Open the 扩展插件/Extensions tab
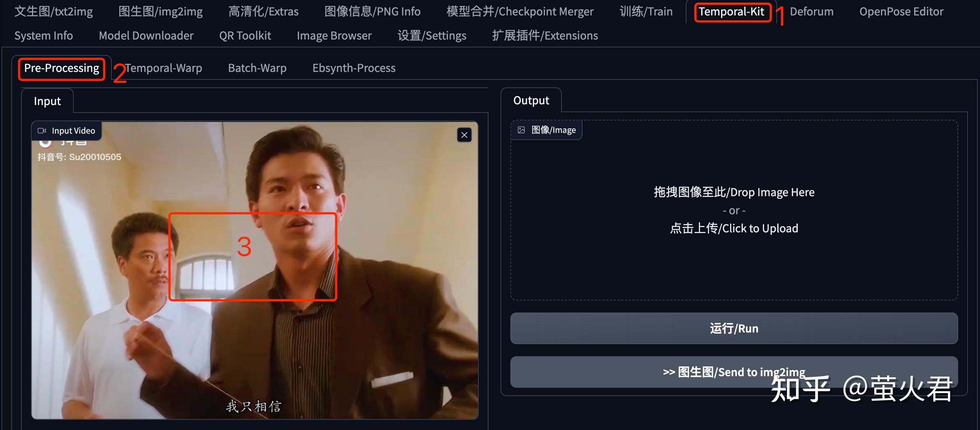The width and height of the screenshot is (980, 430). click(545, 35)
